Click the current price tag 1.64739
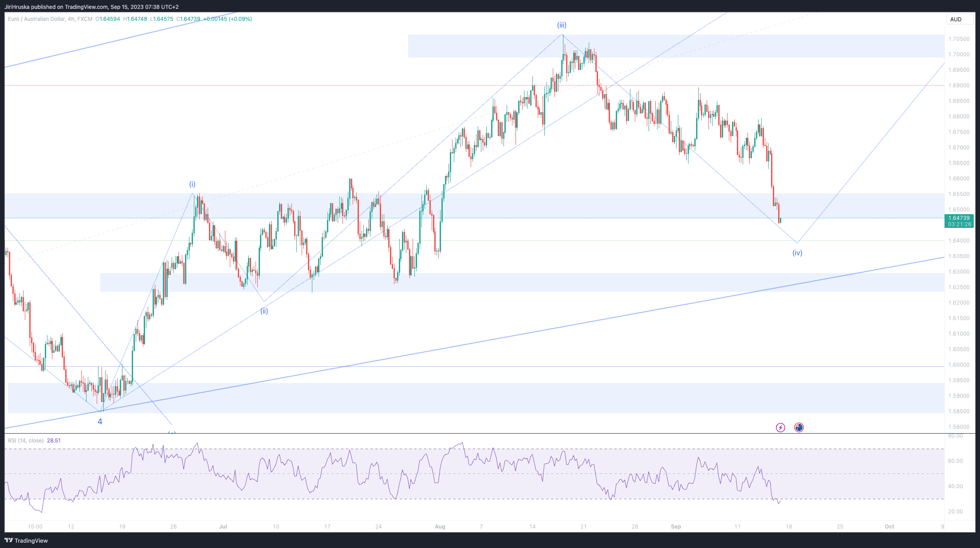 pos(959,218)
